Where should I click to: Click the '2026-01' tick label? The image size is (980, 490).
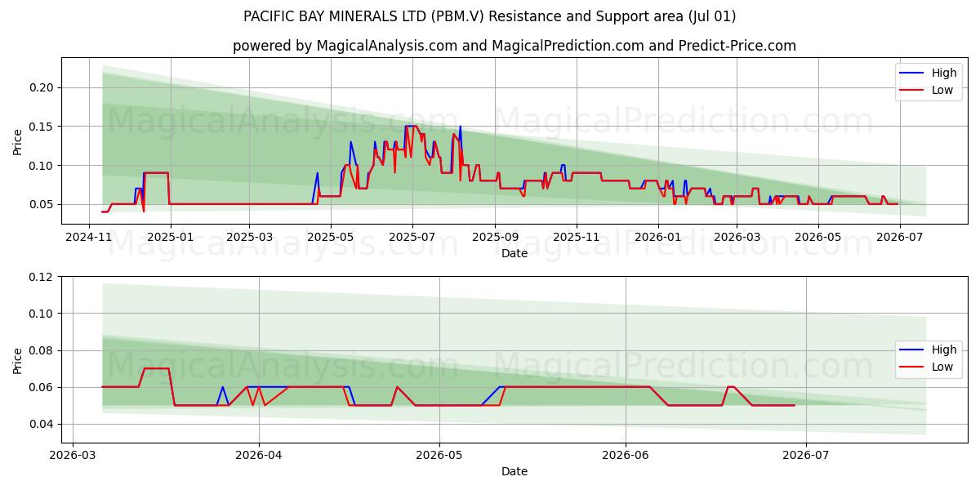pyautogui.click(x=658, y=236)
